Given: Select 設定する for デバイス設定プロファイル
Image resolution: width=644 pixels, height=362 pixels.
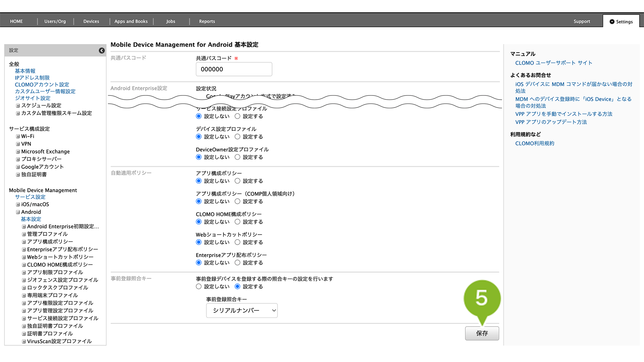Looking at the screenshot, I should 238,137.
